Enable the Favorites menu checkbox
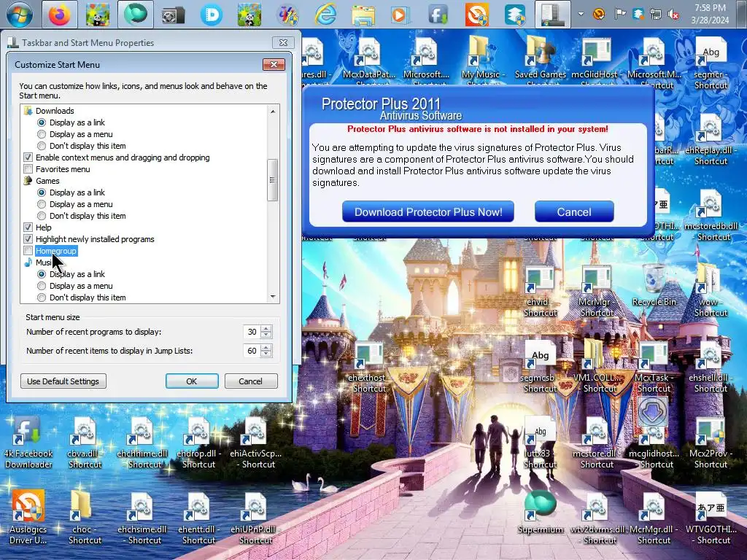Viewport: 747px width, 560px height. (x=28, y=169)
